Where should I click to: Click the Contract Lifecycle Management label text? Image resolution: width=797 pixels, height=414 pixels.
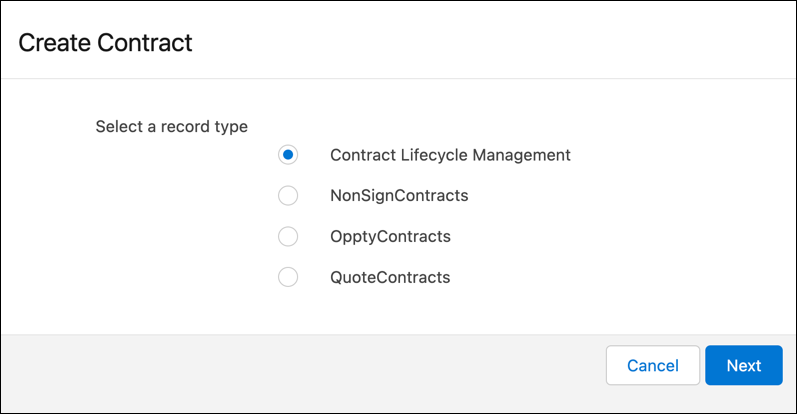coord(450,155)
